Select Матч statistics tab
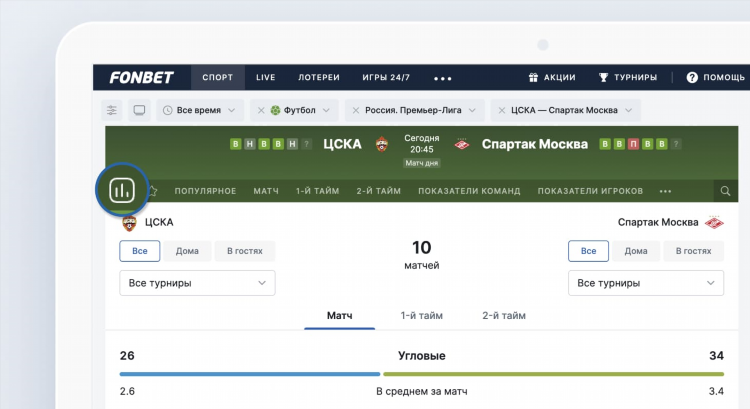The image size is (750, 409). point(340,316)
